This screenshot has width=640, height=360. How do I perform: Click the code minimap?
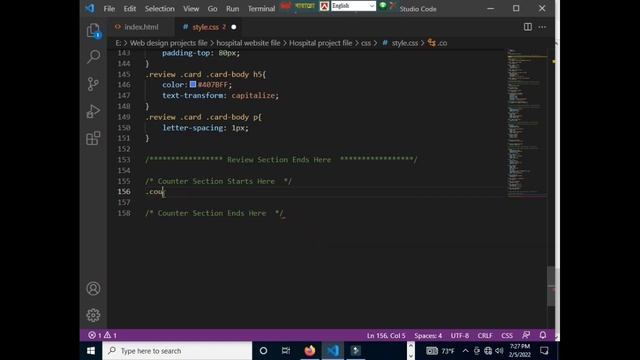pyautogui.click(x=527, y=122)
